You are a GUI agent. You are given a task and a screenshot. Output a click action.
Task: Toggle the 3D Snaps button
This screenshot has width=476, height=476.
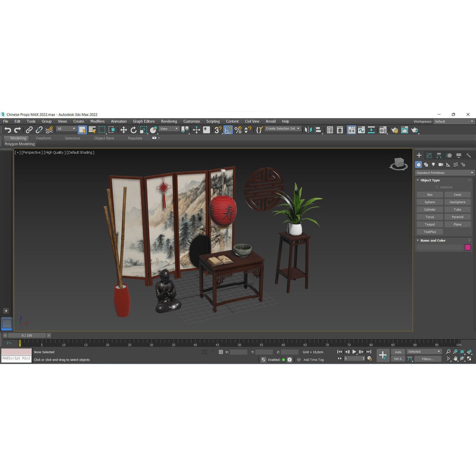[218, 130]
